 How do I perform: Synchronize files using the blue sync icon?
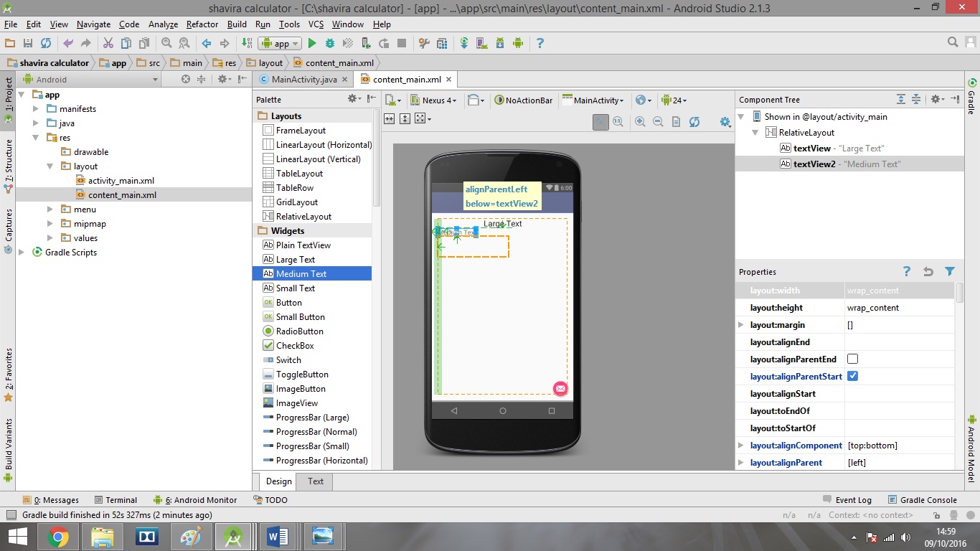pos(46,44)
